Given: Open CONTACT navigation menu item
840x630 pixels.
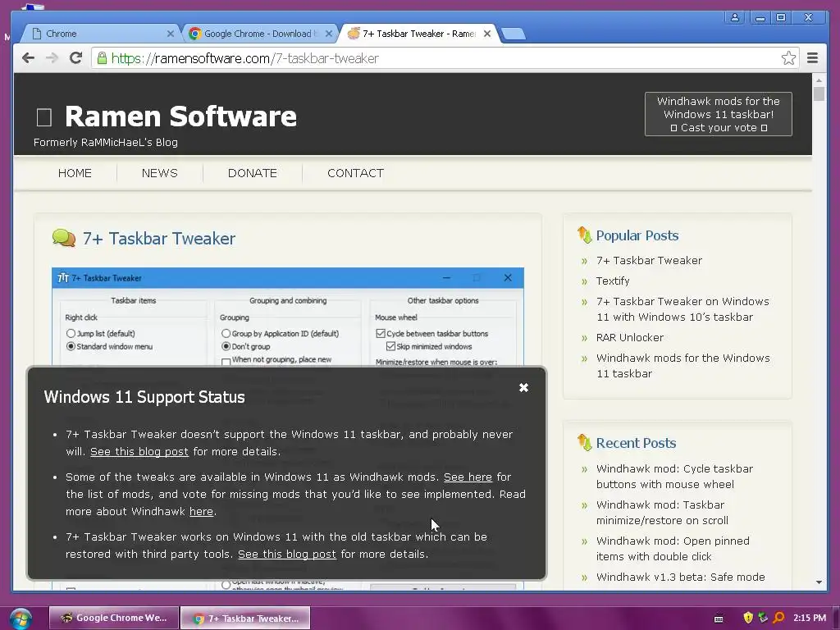Looking at the screenshot, I should pyautogui.click(x=355, y=173).
